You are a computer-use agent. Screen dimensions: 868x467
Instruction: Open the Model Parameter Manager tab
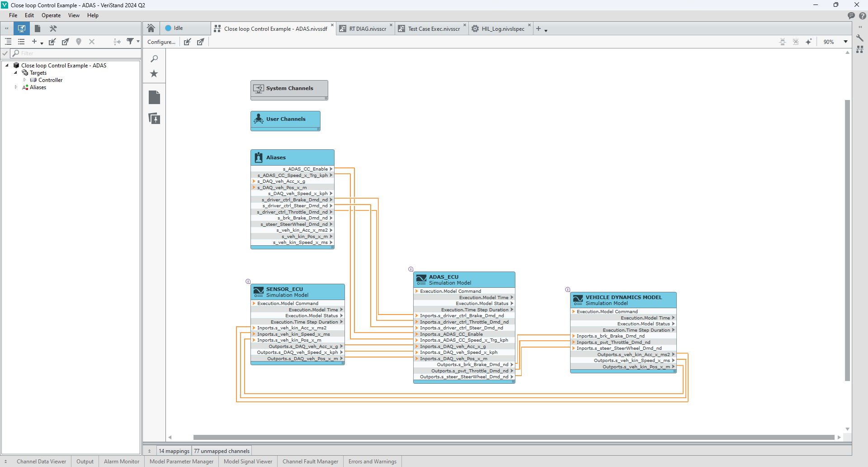click(x=181, y=462)
